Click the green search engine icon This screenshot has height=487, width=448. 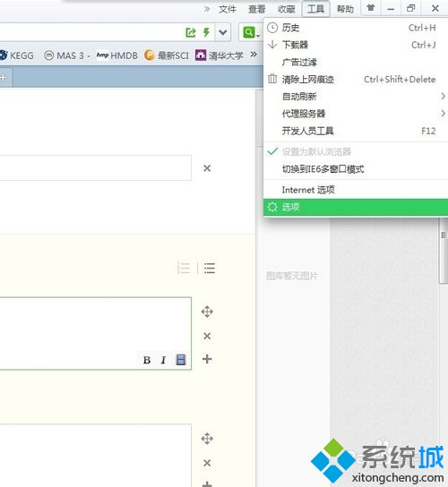coord(249,32)
